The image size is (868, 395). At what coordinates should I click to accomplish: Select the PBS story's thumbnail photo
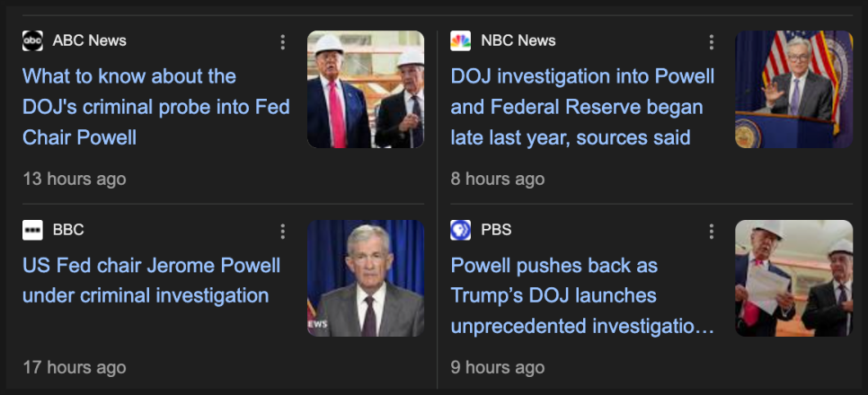pyautogui.click(x=793, y=278)
